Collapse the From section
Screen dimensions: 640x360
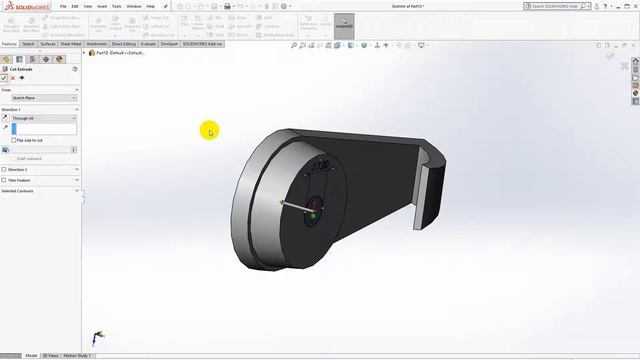77,90
